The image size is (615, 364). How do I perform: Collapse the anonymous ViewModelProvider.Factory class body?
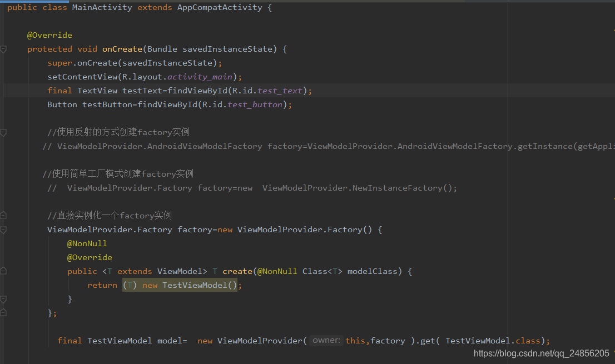pos(3,229)
